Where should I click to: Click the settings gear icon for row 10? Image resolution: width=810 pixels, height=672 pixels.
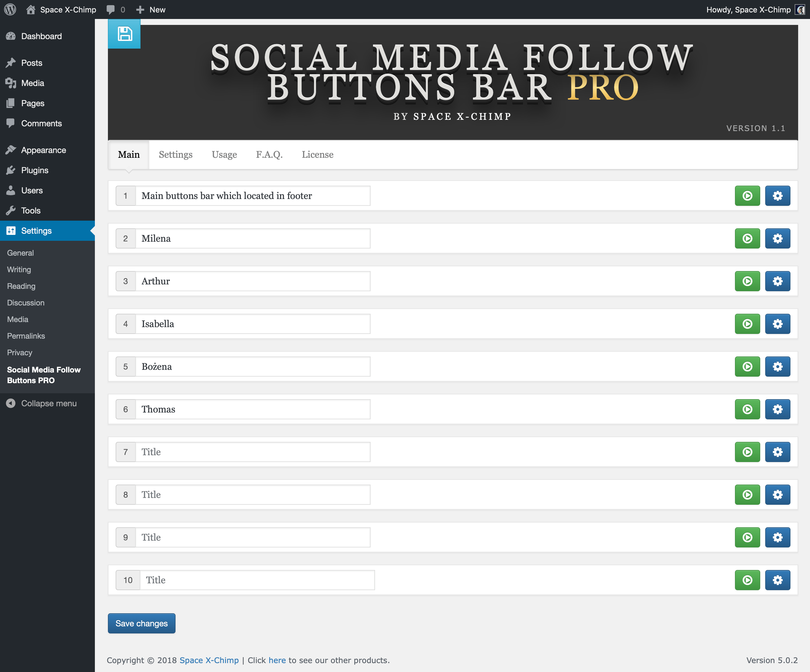pos(778,580)
